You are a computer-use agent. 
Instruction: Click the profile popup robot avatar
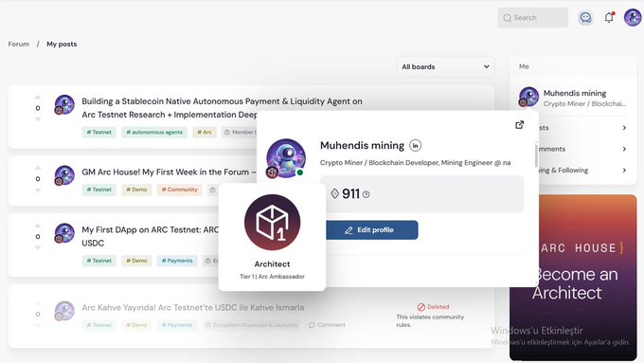(286, 158)
